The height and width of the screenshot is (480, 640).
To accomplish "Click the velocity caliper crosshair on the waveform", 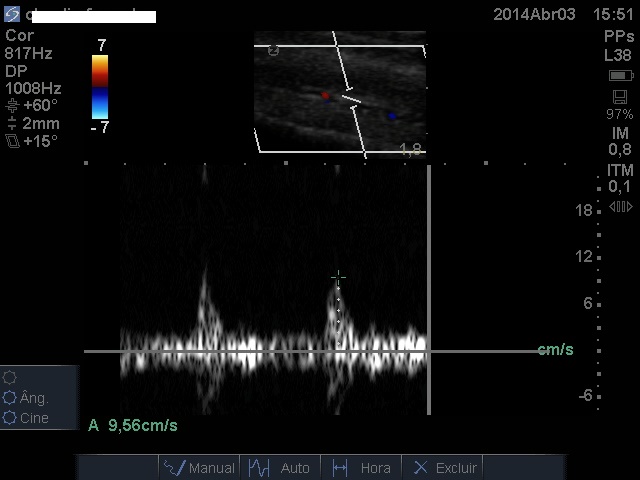I will 338,277.
